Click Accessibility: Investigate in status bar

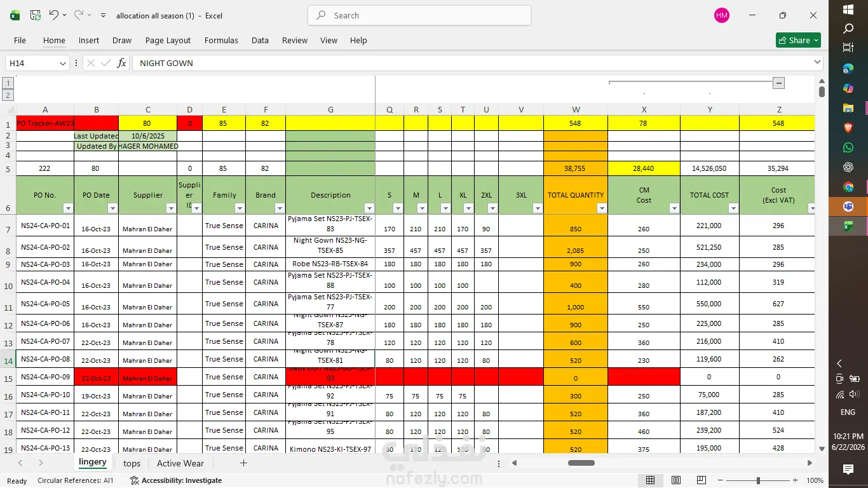[176, 480]
